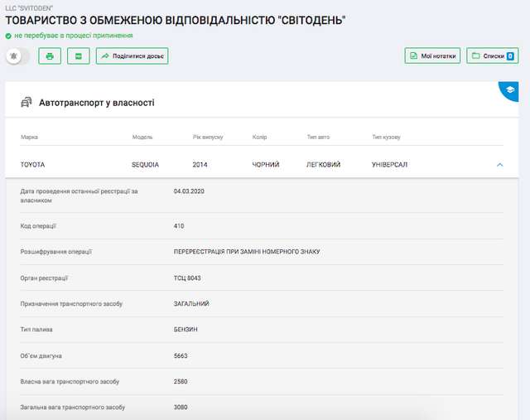Click the badge counter on 'Списки'

click(510, 56)
